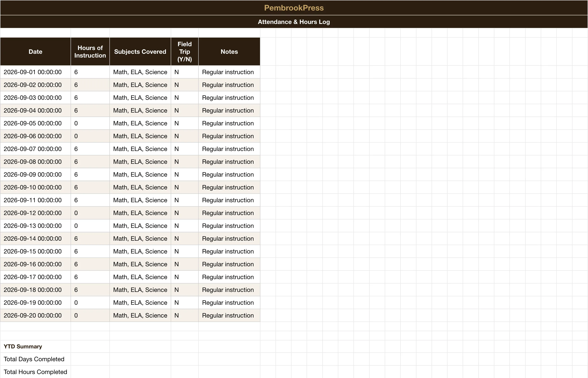Select date cell 2026-09-11 00:00:00

35,200
